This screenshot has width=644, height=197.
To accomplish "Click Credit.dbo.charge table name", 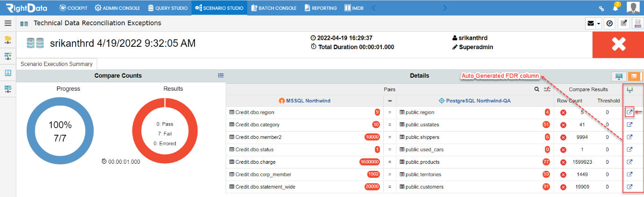I will pyautogui.click(x=256, y=162).
